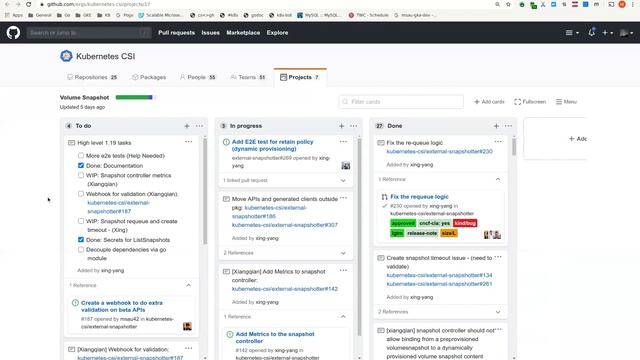Uncheck Done: Documentation

(81, 165)
